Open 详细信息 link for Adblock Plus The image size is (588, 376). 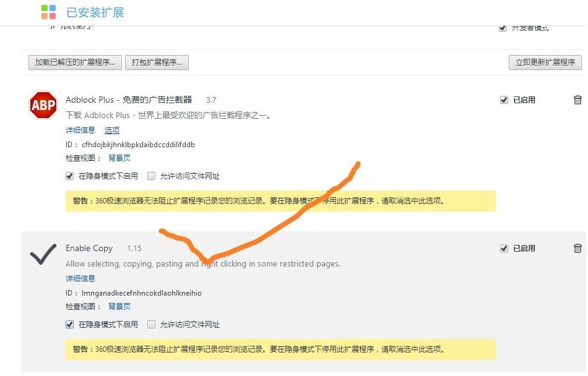click(x=80, y=130)
